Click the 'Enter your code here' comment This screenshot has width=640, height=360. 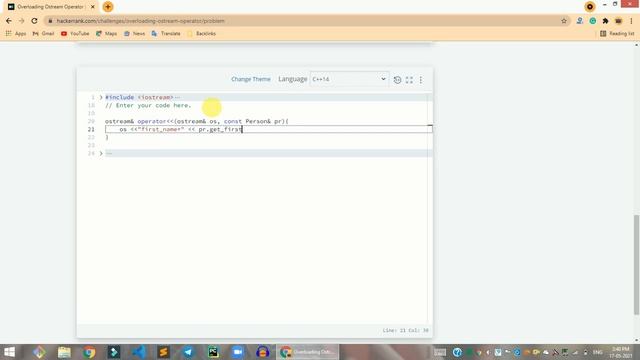[148, 105]
